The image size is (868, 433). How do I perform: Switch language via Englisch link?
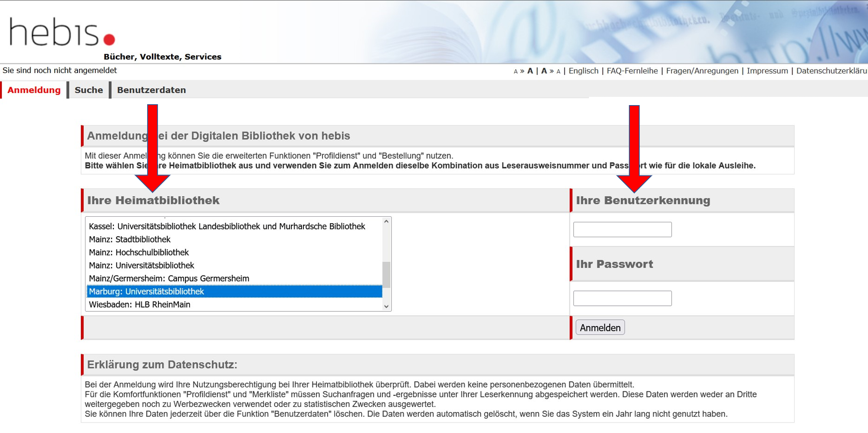tap(583, 71)
